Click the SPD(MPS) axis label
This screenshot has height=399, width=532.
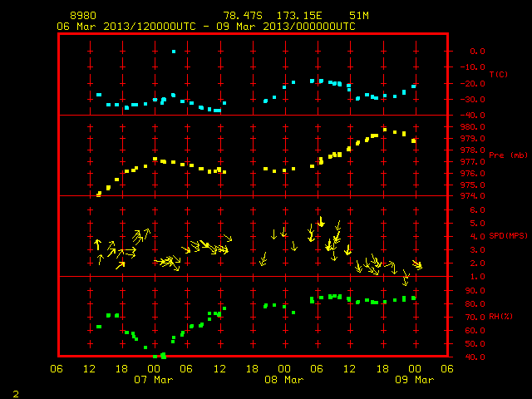pos(508,235)
